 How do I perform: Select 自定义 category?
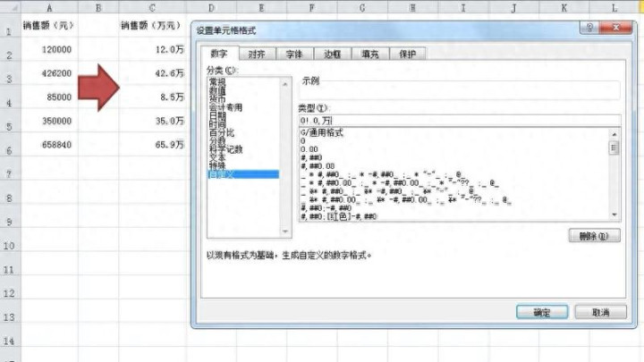(243, 174)
